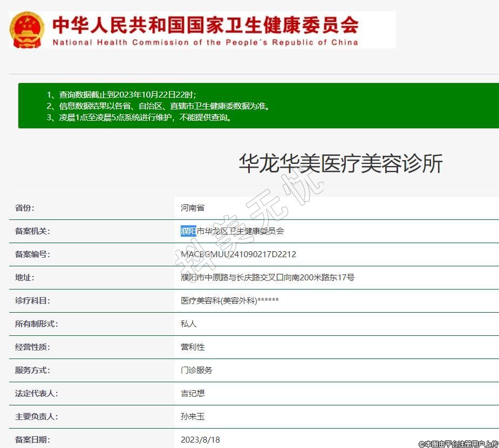Click the first notice line about query deadline
The height and width of the screenshot is (448, 499).
[125, 94]
